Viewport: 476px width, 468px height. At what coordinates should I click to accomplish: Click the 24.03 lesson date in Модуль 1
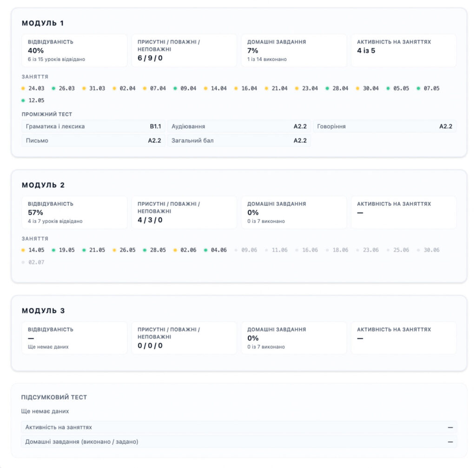pos(33,88)
